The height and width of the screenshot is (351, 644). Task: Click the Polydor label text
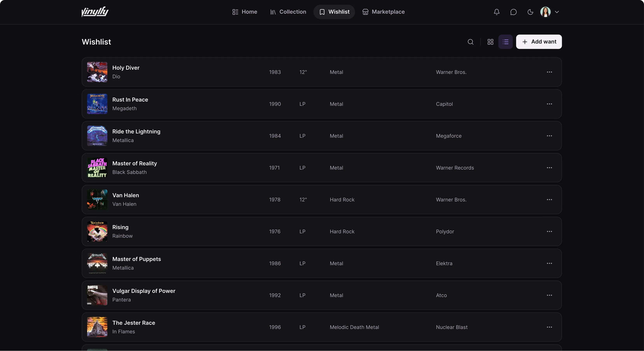pyautogui.click(x=445, y=232)
